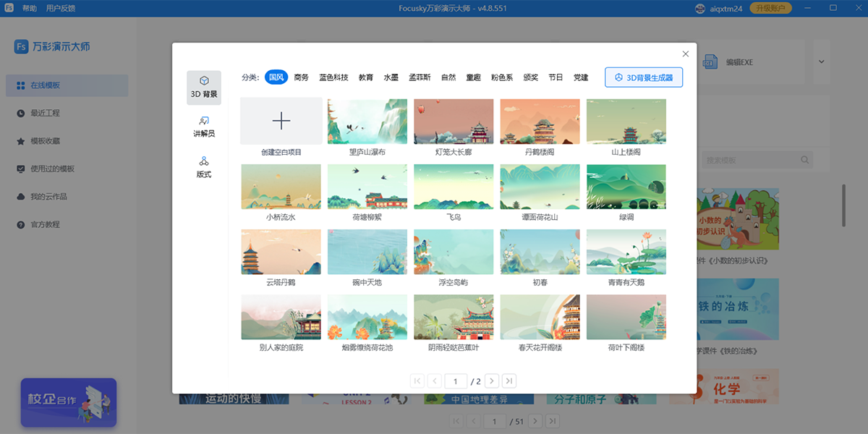868x434 pixels.
Task: Select the 3D背景 panel icon
Action: (203, 85)
